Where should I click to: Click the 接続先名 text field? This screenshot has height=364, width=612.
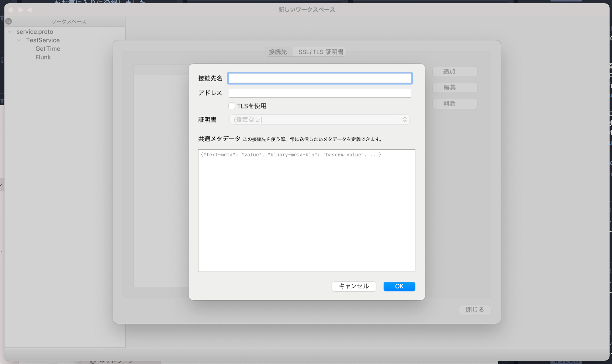[319, 78]
